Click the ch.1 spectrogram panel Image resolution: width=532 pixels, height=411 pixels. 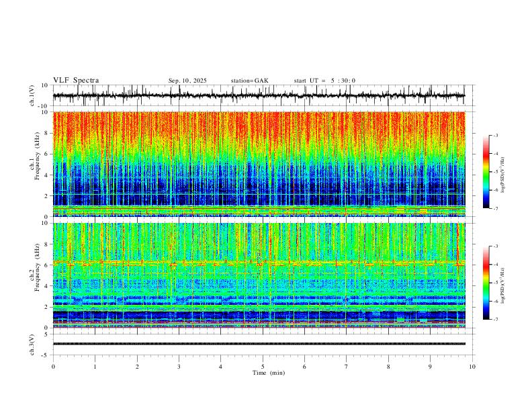[x=259, y=164]
